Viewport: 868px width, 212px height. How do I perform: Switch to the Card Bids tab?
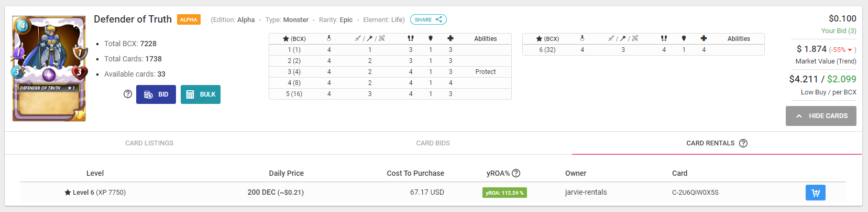(x=433, y=143)
